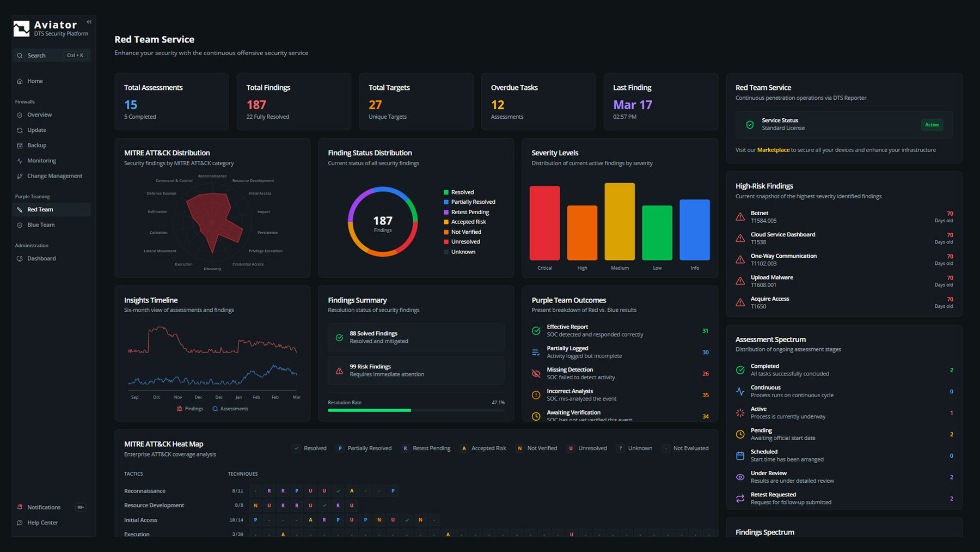The height and width of the screenshot is (552, 980).
Task: Collapse the sidebar using the arrow icon
Action: (89, 22)
